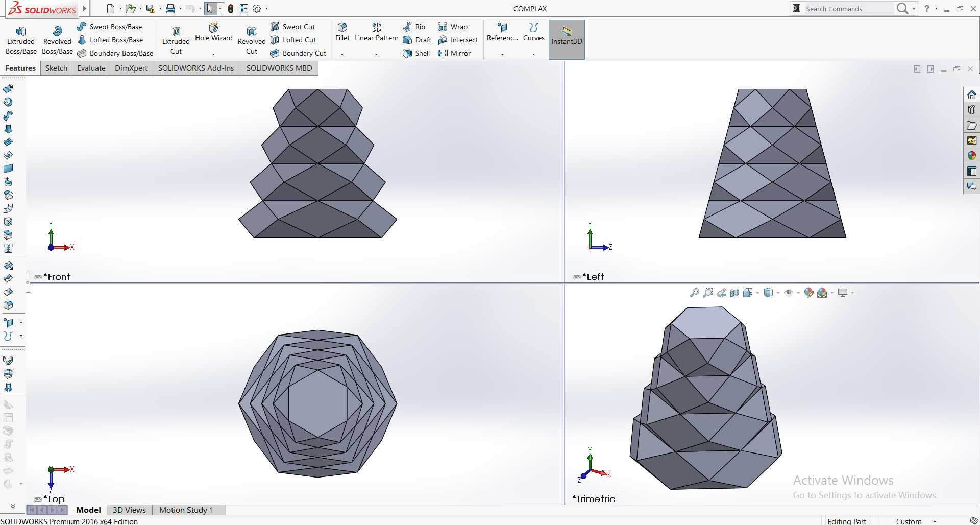Expand the Reference Geometry dropdown arrow
The width and height of the screenshot is (980, 525).
tap(502, 54)
